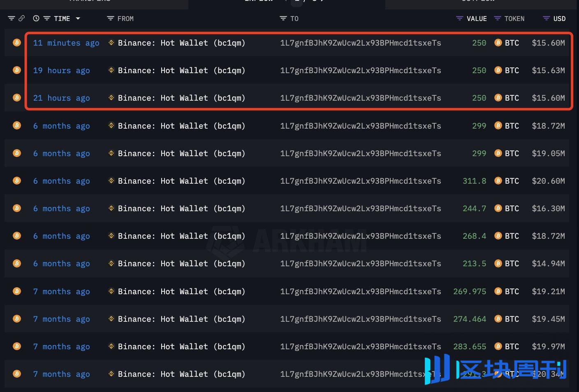Open 1L7gnf… address on 19 hours ago row
The width and height of the screenshot is (579, 392).
click(361, 70)
